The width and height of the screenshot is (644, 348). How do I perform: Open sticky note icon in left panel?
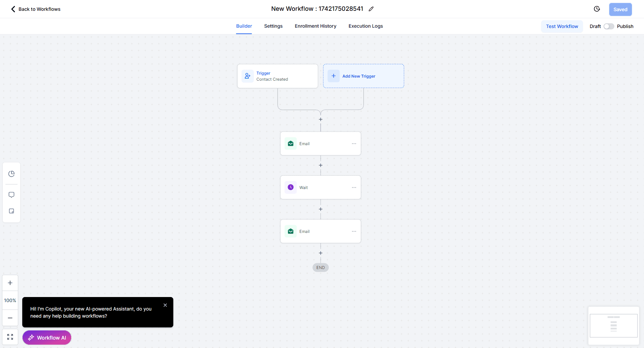tap(11, 211)
